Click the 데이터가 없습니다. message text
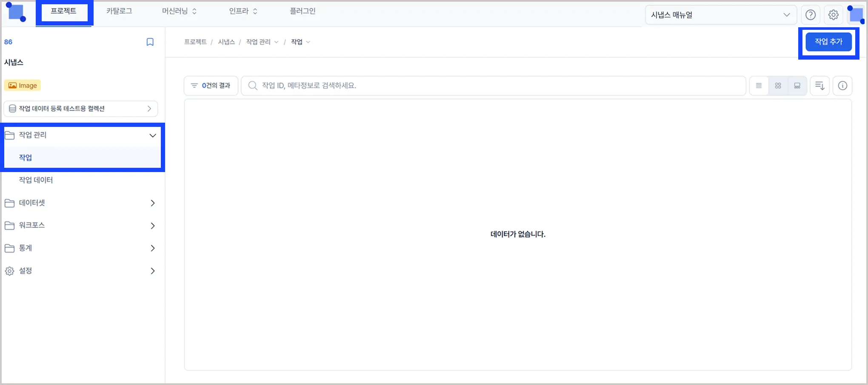The width and height of the screenshot is (868, 385). click(x=518, y=234)
